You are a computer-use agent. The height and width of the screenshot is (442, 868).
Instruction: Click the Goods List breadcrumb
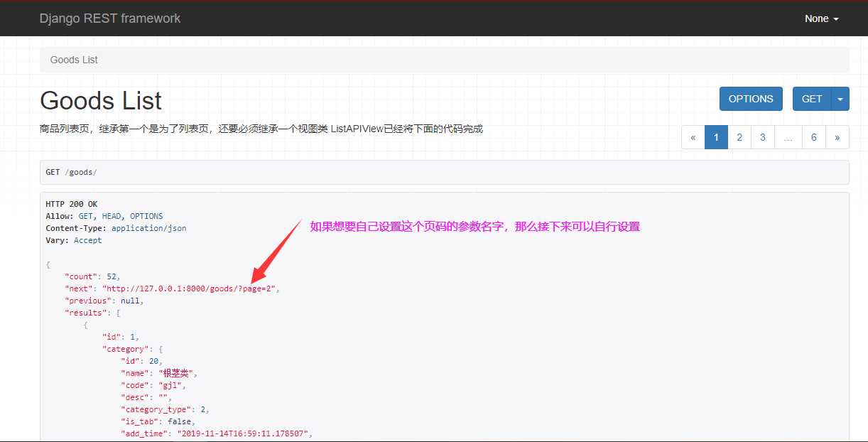74,60
